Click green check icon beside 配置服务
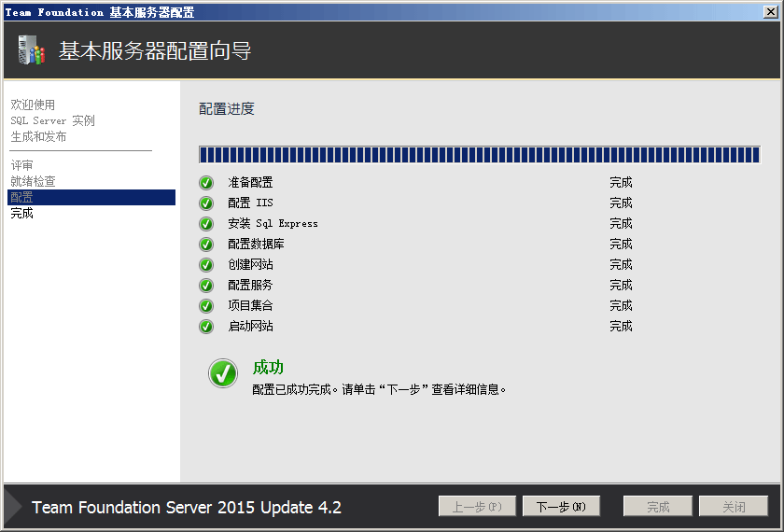The height and width of the screenshot is (532, 784). pyautogui.click(x=206, y=286)
